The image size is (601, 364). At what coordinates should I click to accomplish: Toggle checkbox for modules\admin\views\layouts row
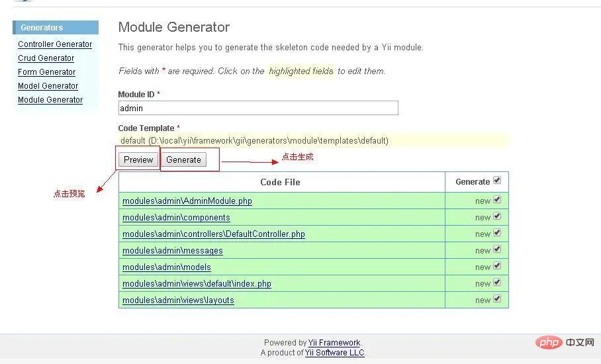(x=497, y=299)
